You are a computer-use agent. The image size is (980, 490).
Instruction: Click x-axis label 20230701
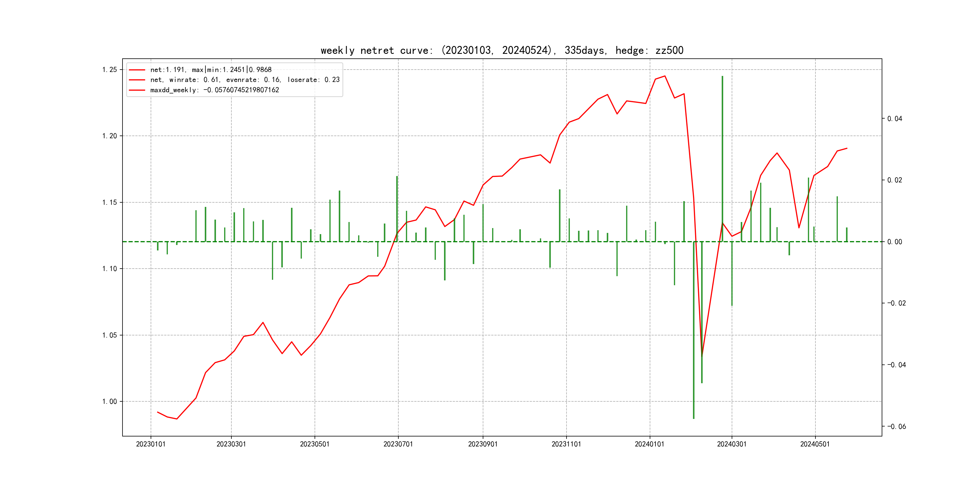[x=398, y=444]
